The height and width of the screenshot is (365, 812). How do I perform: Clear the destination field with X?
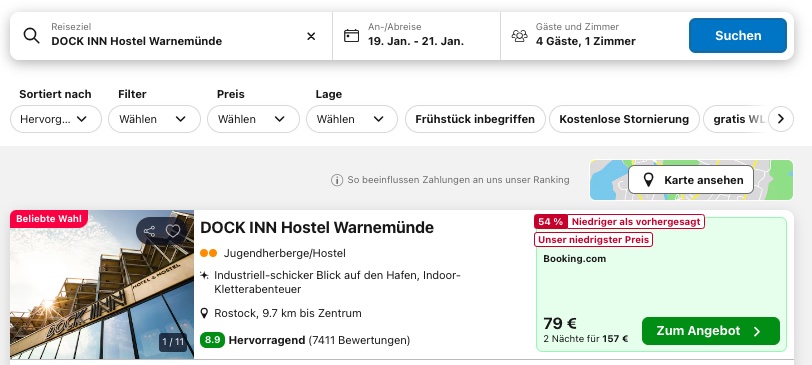click(311, 36)
